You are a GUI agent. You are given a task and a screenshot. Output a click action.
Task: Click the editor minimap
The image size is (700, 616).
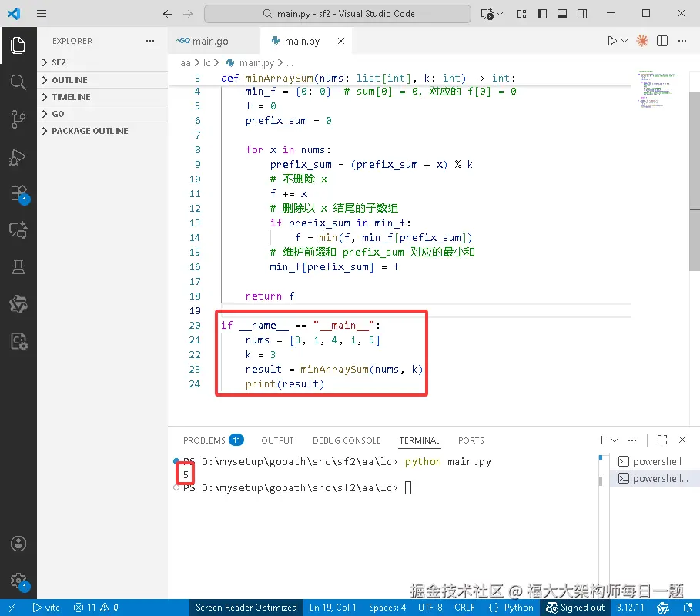(x=656, y=89)
